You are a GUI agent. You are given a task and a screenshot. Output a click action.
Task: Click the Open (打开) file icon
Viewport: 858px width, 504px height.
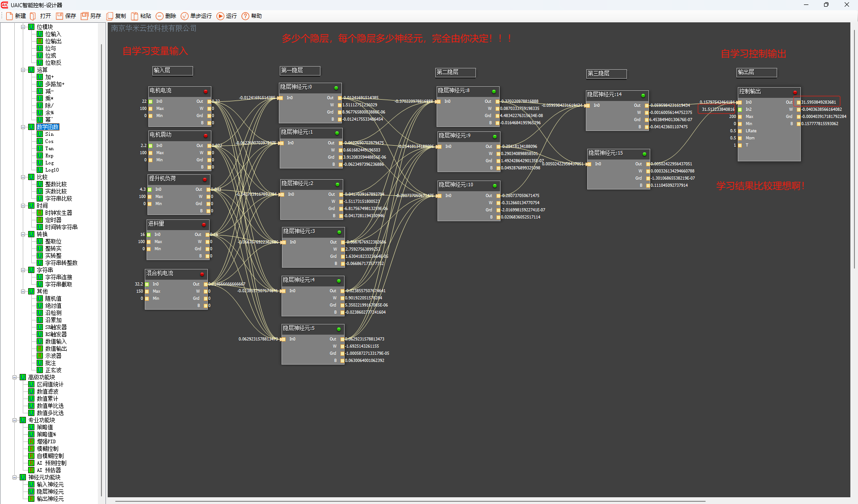pos(33,16)
